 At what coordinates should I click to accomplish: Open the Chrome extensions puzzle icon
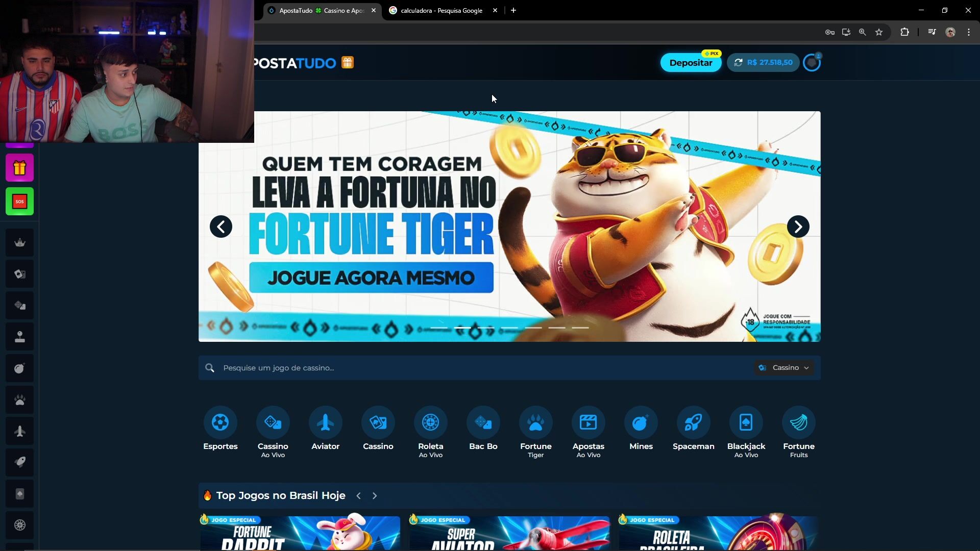tap(904, 32)
